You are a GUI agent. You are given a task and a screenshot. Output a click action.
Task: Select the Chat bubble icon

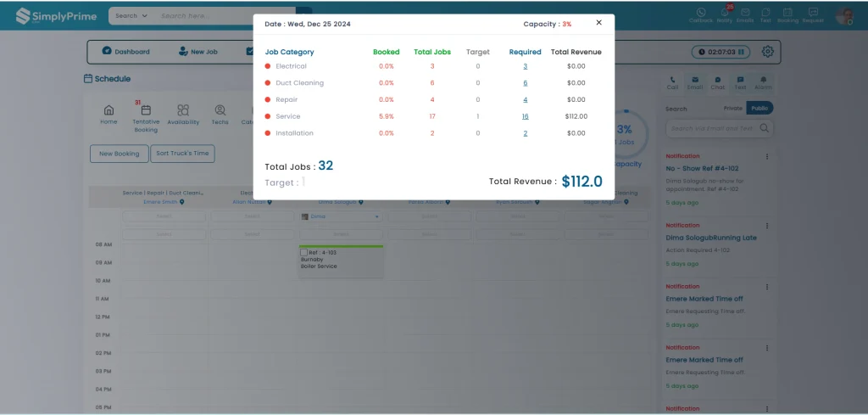(718, 80)
